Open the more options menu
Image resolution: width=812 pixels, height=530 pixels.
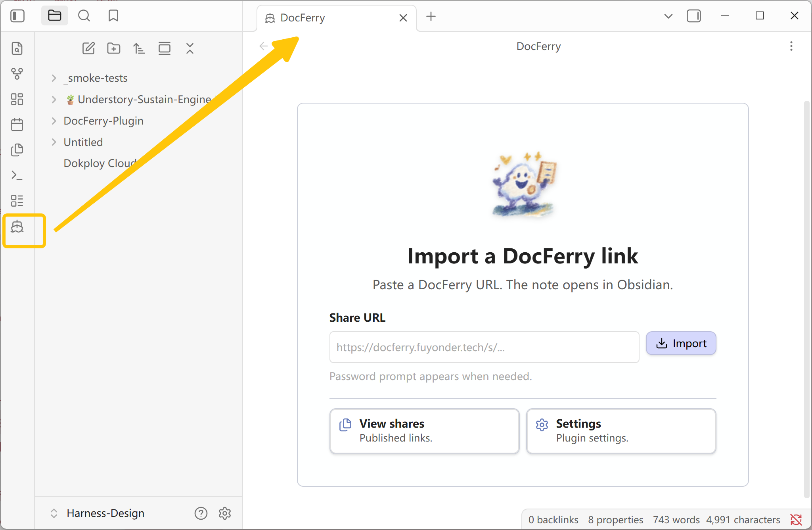[x=791, y=46]
